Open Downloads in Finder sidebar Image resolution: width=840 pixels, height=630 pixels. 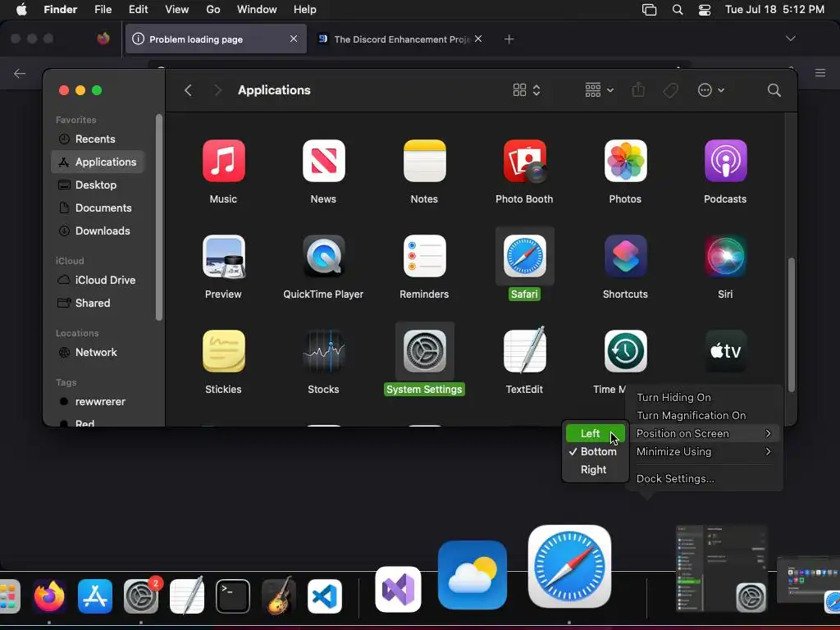(x=98, y=231)
